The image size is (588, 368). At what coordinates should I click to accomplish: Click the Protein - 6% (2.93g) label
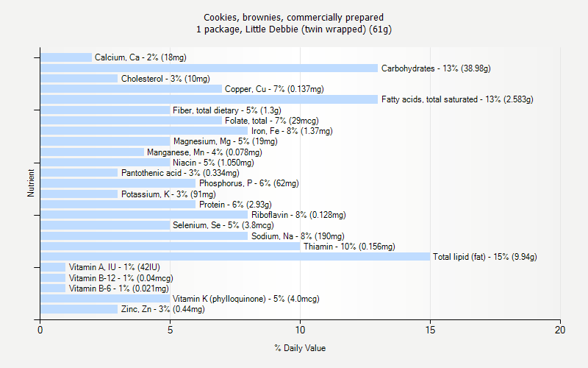click(x=235, y=205)
